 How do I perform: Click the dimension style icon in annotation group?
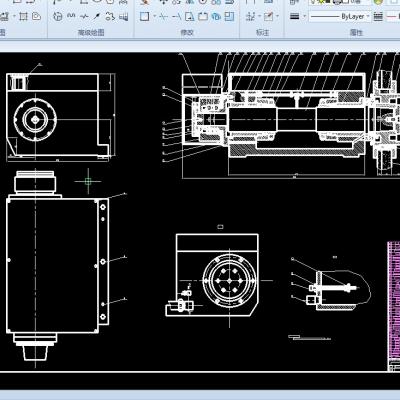(250, 16)
